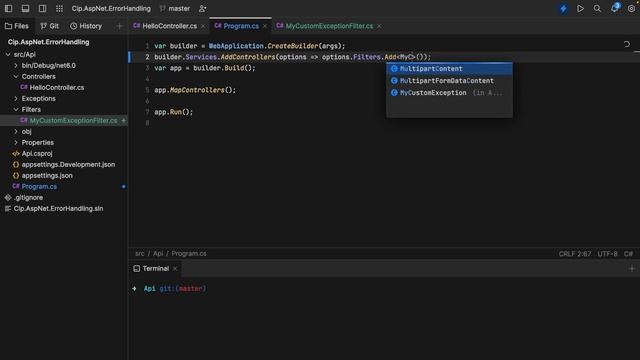Open search with the magnifier icon

pyautogui.click(x=597, y=9)
